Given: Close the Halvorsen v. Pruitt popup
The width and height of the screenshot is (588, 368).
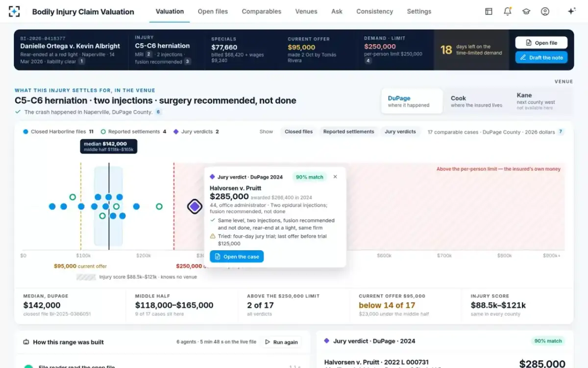Looking at the screenshot, I should tap(335, 177).
